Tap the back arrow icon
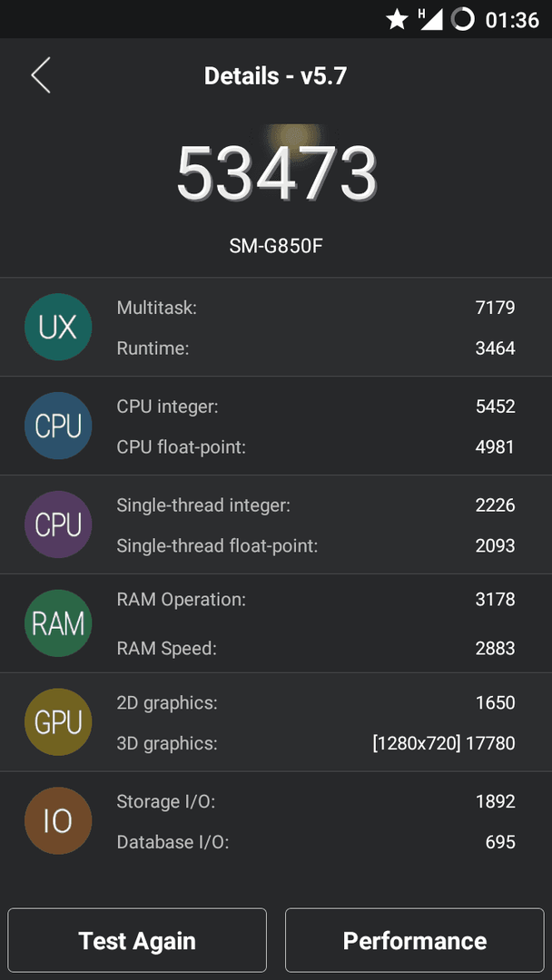552x980 pixels. click(41, 75)
